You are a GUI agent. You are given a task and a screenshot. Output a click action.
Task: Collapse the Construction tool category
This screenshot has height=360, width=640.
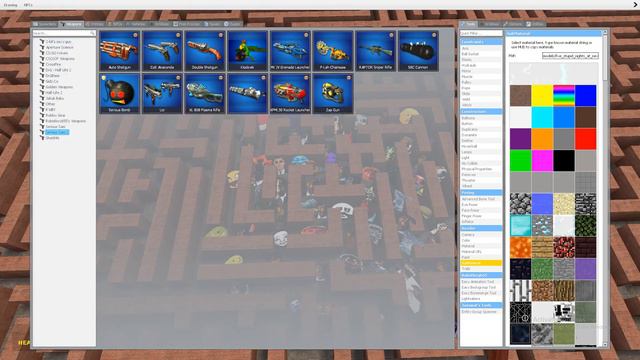481,111
